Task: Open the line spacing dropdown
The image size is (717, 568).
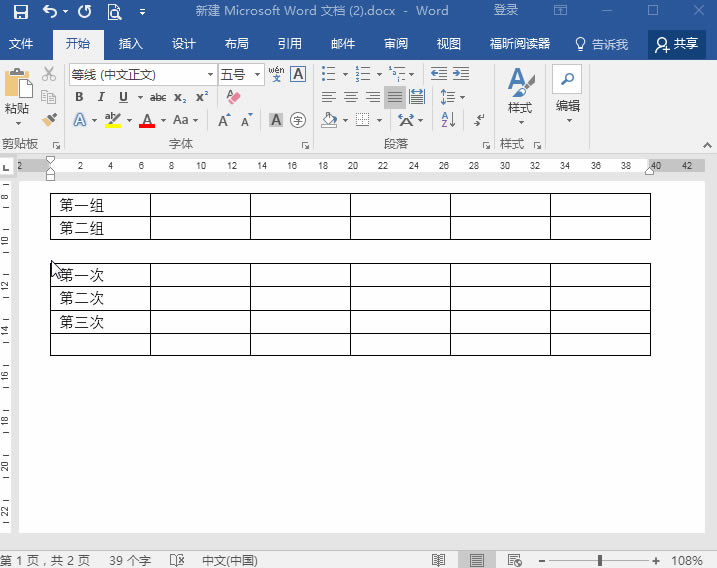Action: click(452, 97)
